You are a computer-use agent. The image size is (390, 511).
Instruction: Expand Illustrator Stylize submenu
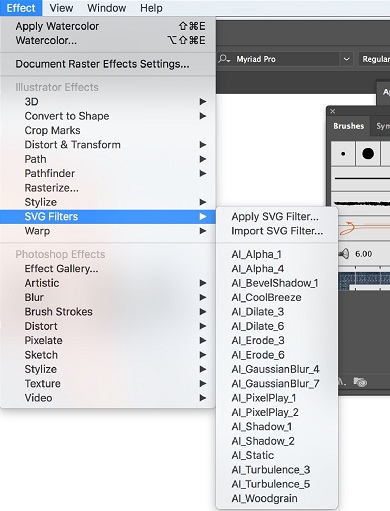(108, 202)
